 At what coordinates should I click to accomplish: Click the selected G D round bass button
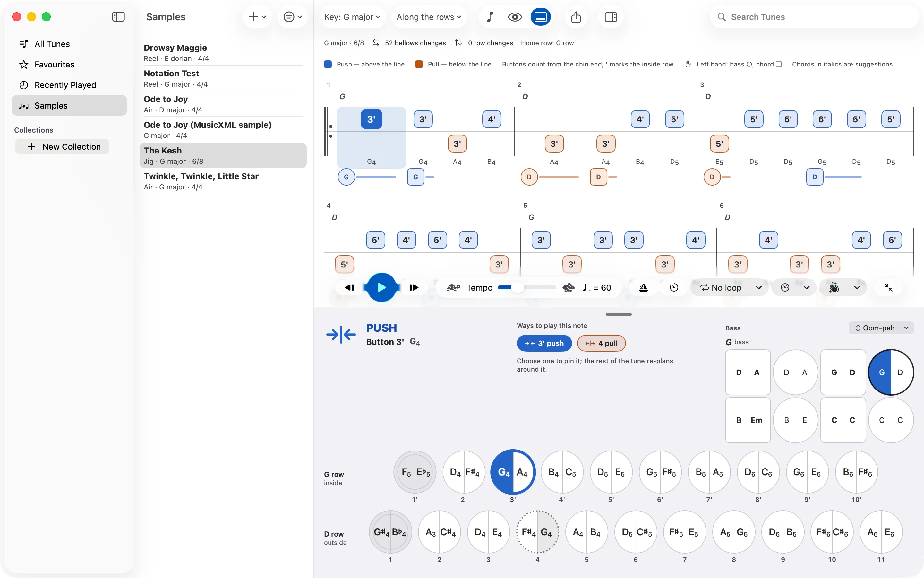(x=891, y=372)
